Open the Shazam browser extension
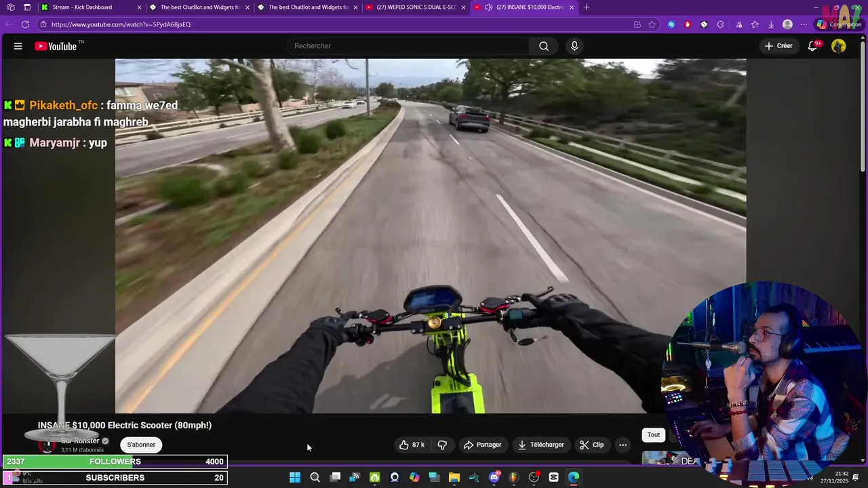868x488 pixels. [671, 24]
